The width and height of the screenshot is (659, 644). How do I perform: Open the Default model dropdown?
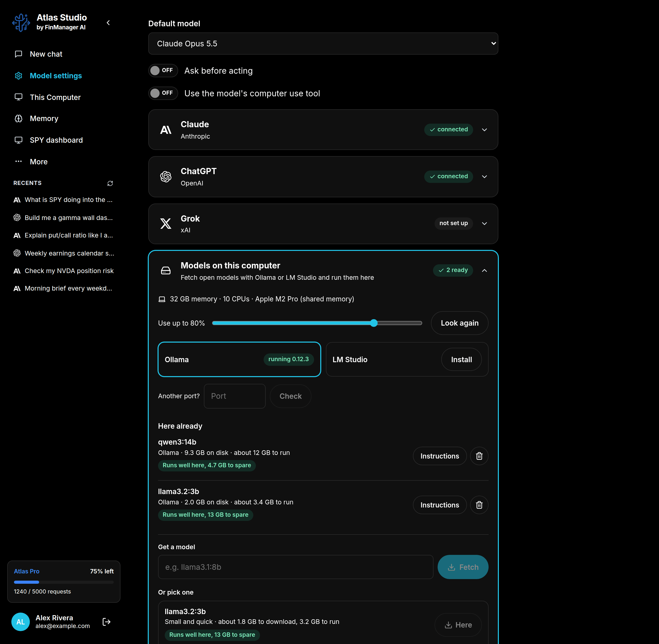pyautogui.click(x=323, y=44)
